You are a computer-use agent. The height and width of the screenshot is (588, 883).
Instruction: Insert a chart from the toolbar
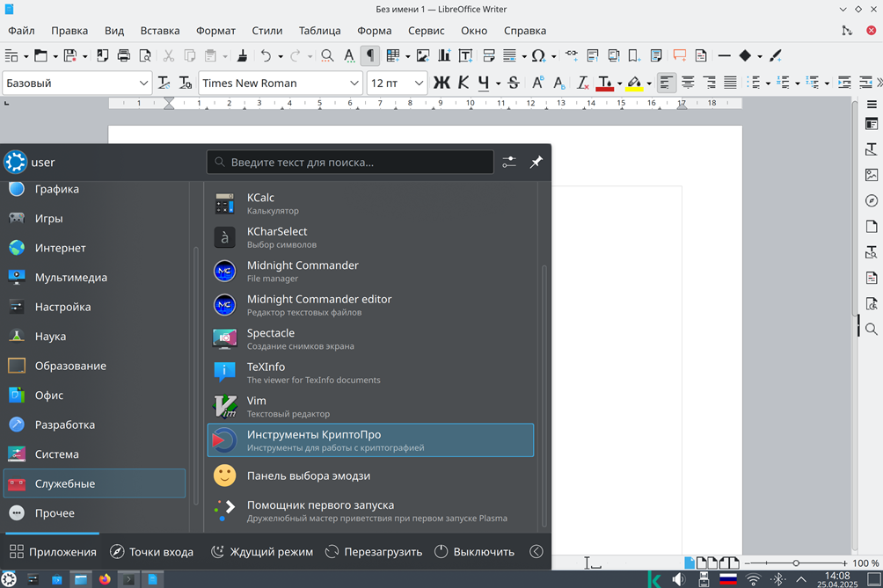point(444,55)
